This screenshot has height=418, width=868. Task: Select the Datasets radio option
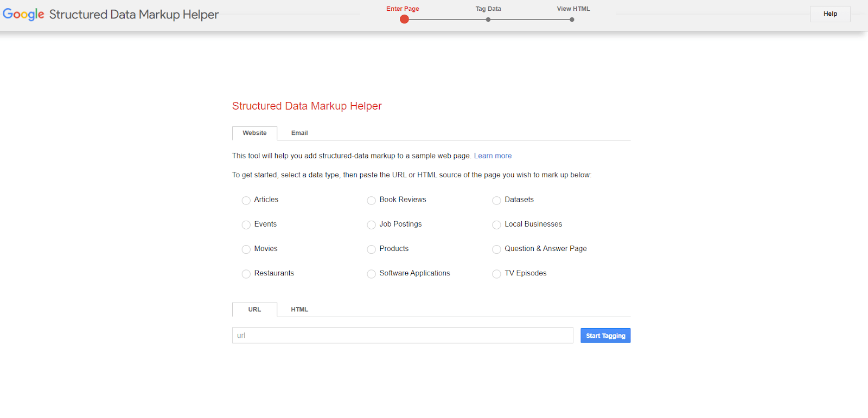[x=496, y=201]
